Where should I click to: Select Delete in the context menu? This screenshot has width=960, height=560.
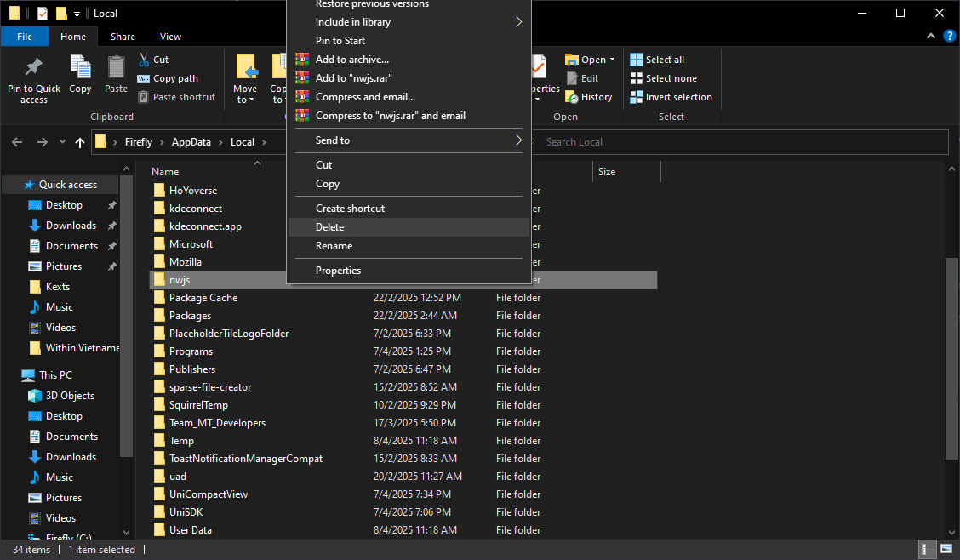click(330, 227)
